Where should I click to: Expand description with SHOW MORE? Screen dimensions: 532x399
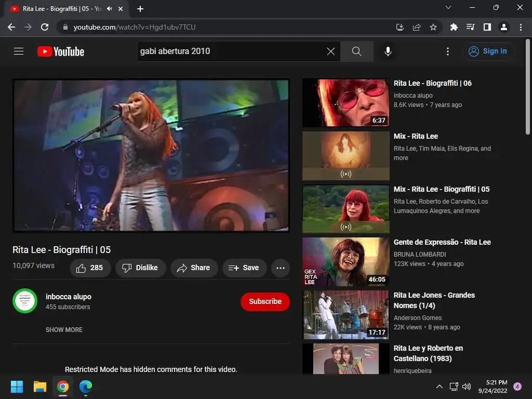[x=64, y=330]
